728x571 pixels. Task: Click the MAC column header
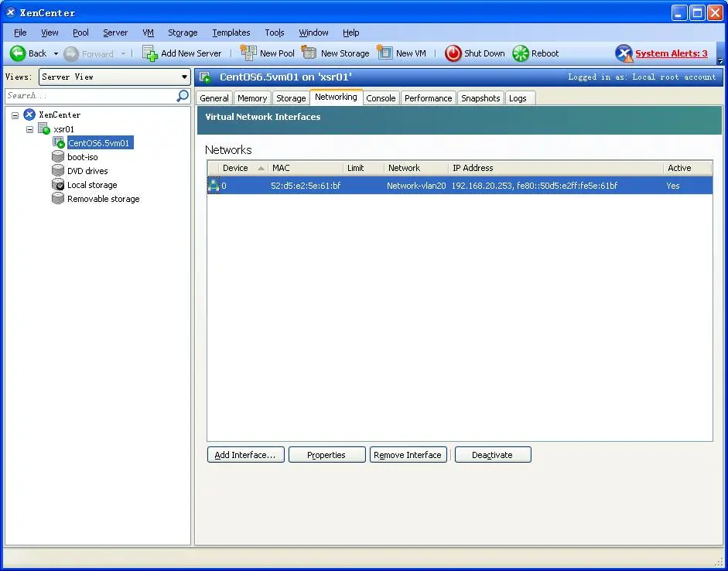click(x=306, y=168)
